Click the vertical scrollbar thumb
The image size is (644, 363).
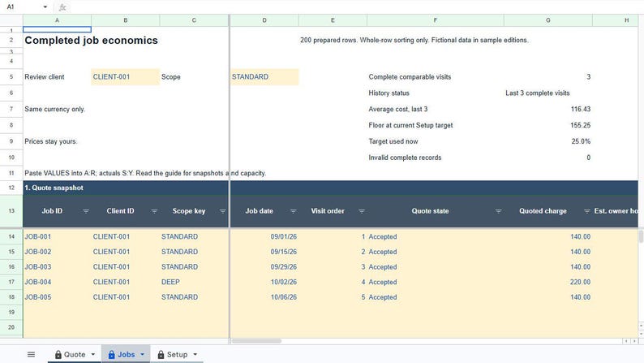point(641,237)
